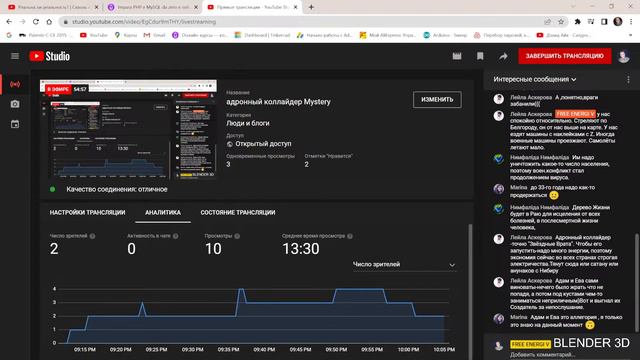Switch to the first browser tab
The image size is (640, 360).
[53, 7]
